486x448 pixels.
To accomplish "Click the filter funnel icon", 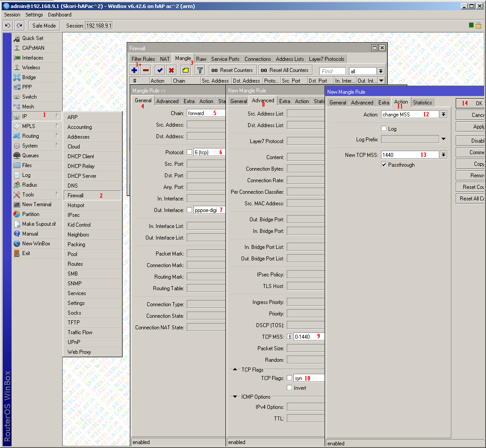I will pyautogui.click(x=200, y=70).
